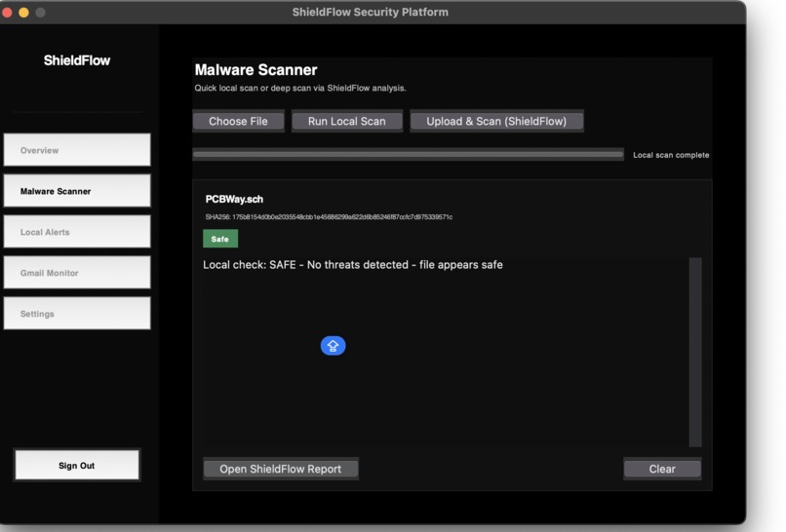Select Malware Scanner in sidebar
The height and width of the screenshot is (532, 786).
tap(77, 191)
